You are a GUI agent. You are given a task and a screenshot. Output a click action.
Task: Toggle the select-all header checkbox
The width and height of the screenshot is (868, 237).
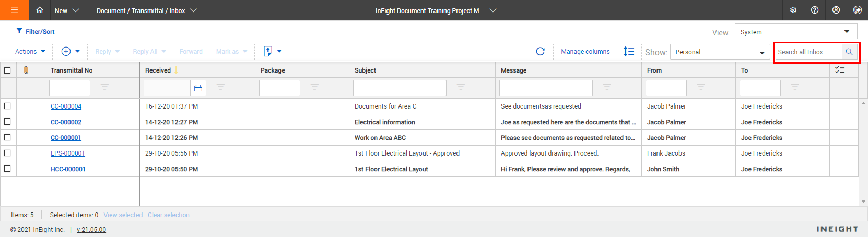tap(7, 70)
